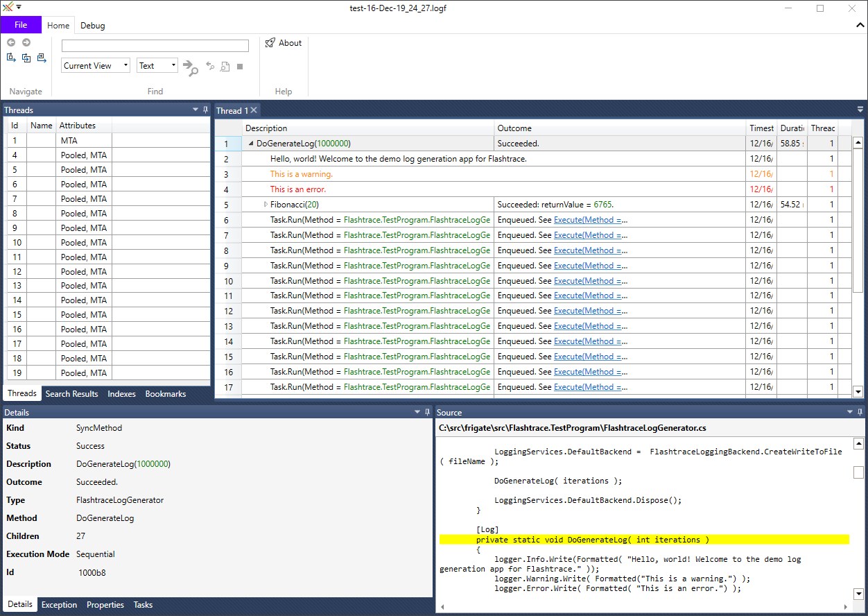Click the find next magnifier icon
This screenshot has width=868, height=616.
(x=190, y=67)
